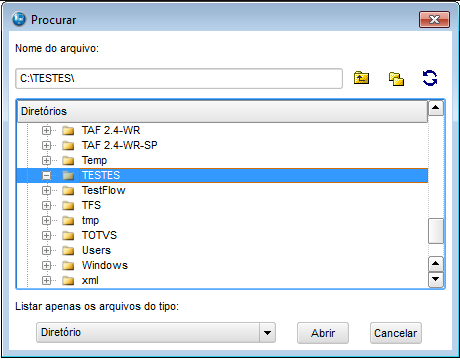This screenshot has width=460, height=360.
Task: Expand the xml folder node
Action: (x=46, y=280)
